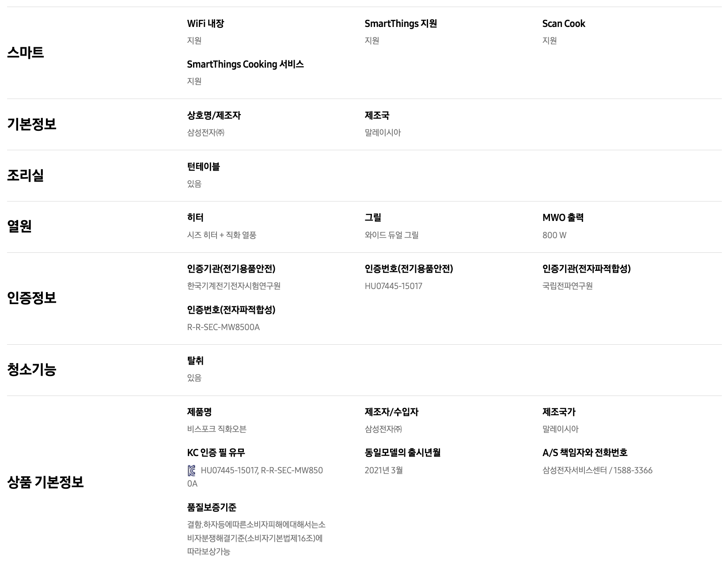Click the A/S phone number 1588-3366
The image size is (728, 563).
[x=633, y=470]
